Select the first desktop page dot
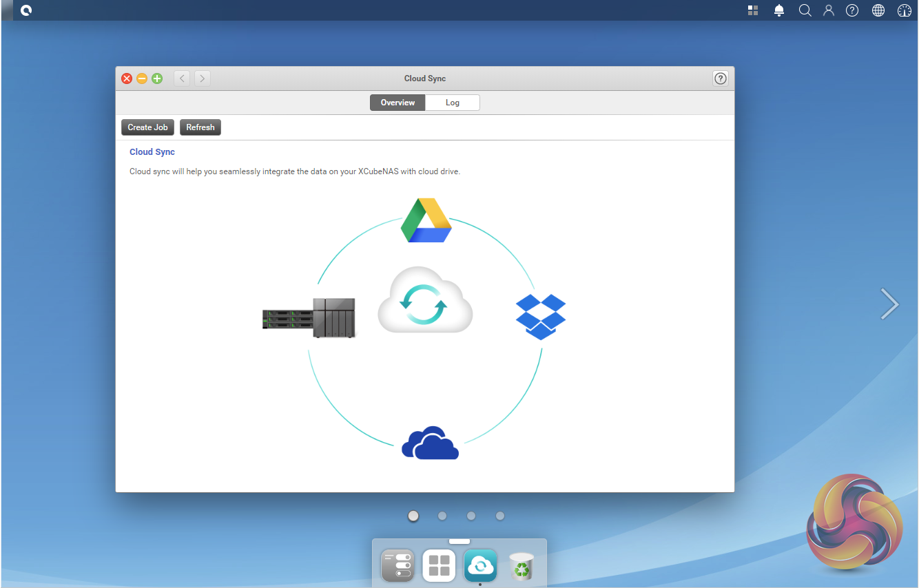The width and height of the screenshot is (919, 588). 413,516
